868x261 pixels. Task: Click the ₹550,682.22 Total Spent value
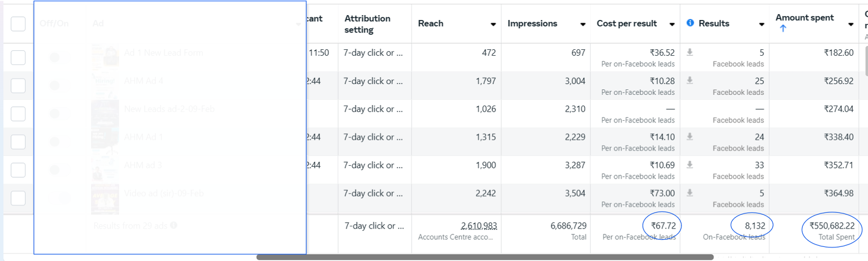[x=832, y=226]
